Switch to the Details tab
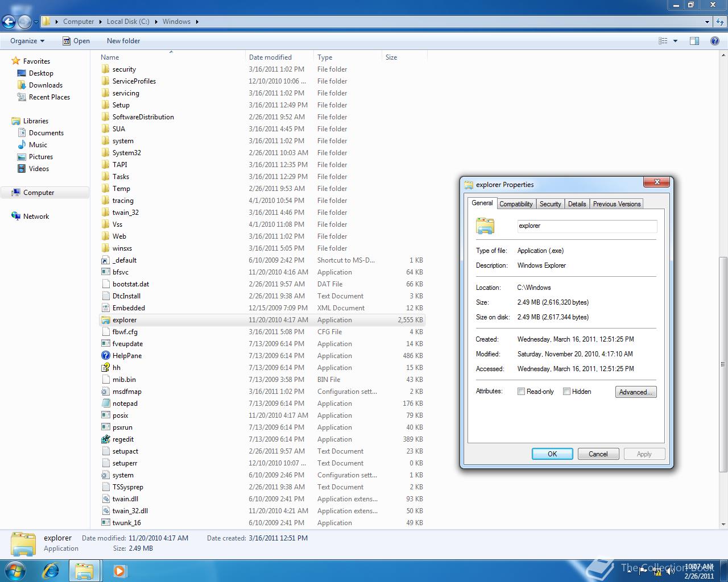The height and width of the screenshot is (582, 728). (x=577, y=204)
